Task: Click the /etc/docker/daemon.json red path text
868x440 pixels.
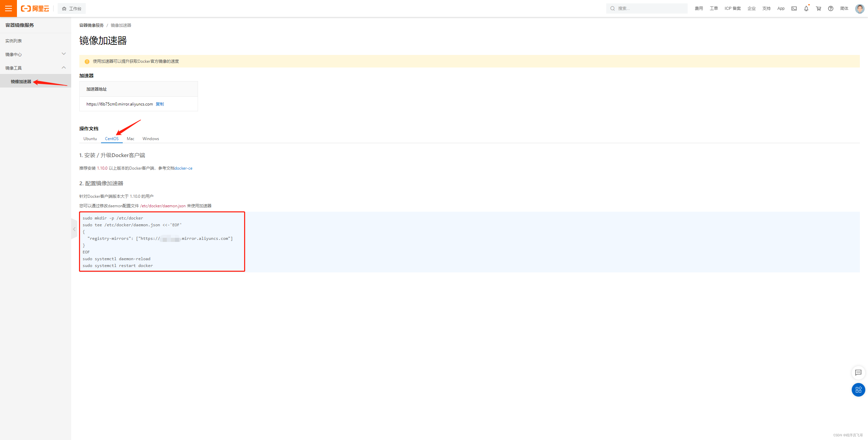Action: coord(163,206)
